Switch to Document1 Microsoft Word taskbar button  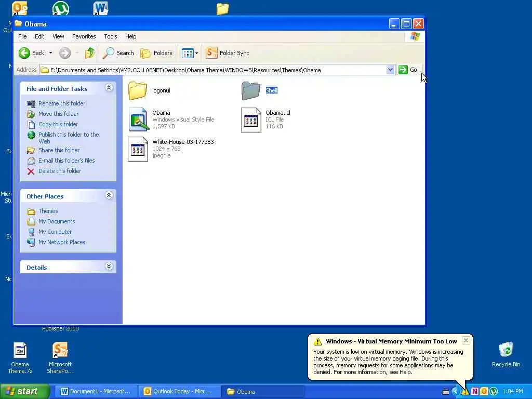[96, 392]
